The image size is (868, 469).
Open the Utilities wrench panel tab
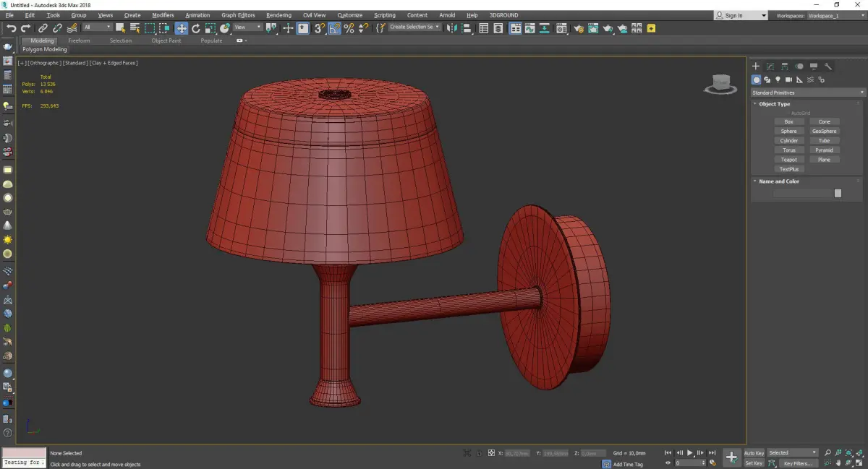(828, 66)
